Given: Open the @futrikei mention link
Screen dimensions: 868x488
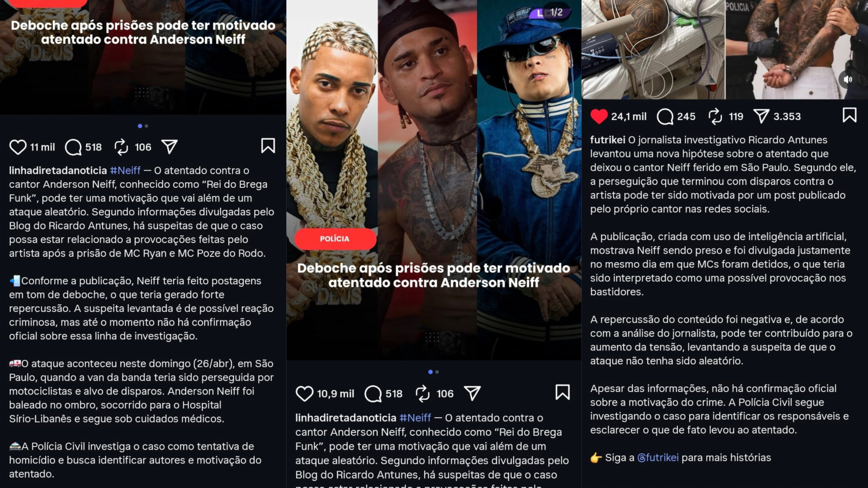Looking at the screenshot, I should [x=658, y=457].
